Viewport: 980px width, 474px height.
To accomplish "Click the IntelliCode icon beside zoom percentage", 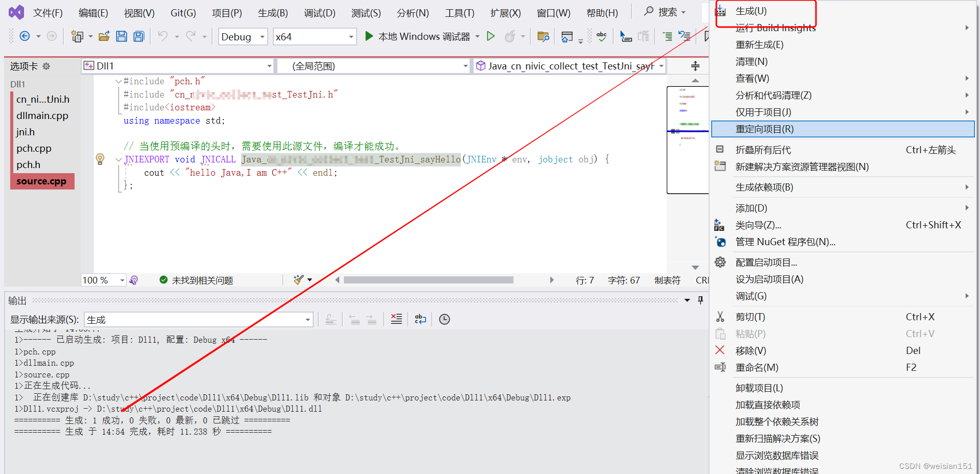I will tap(134, 280).
